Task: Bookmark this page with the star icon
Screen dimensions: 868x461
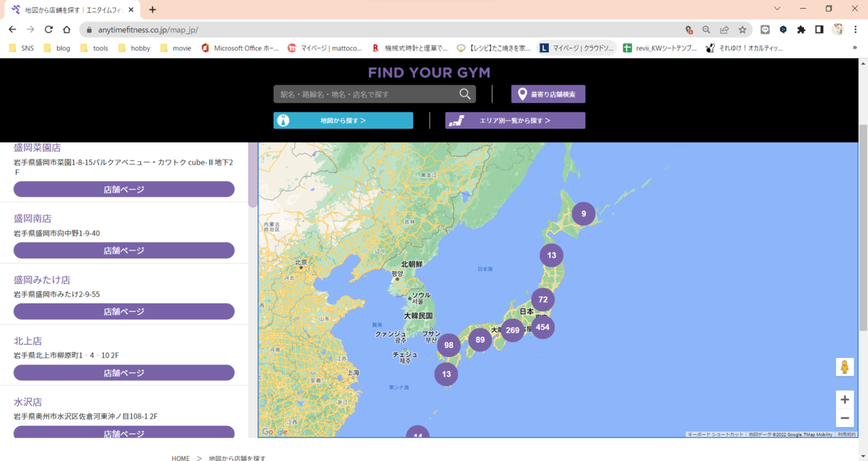Action: [742, 30]
